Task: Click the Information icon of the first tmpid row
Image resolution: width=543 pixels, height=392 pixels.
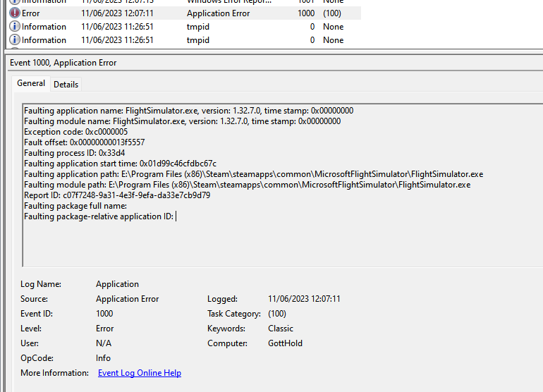Action: (15, 27)
